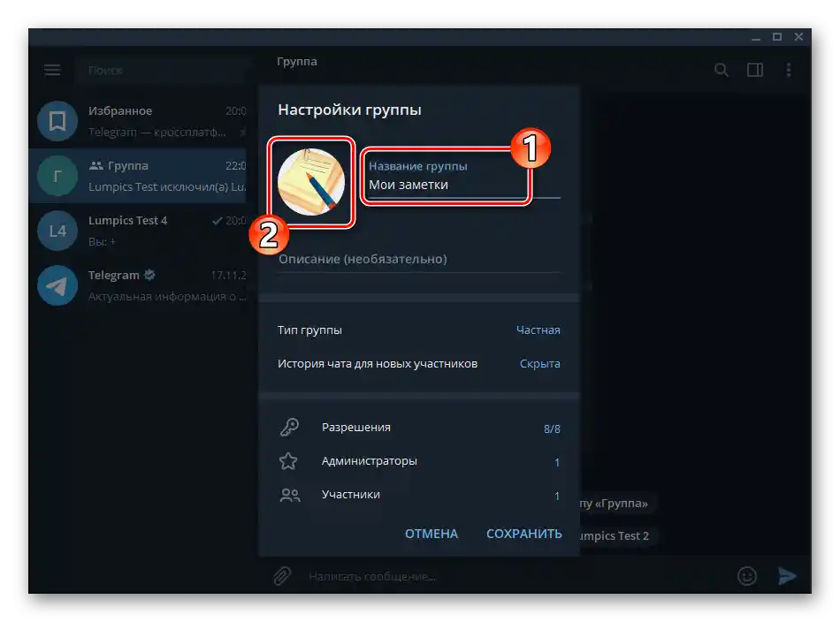Viewport: 840px width, 622px height.
Task: Click the send message arrow icon
Action: coord(788,575)
